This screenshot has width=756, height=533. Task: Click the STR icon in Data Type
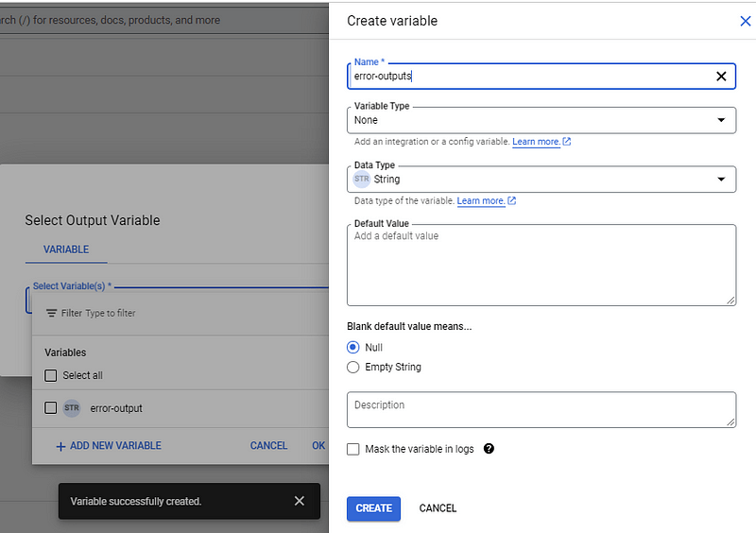click(362, 179)
